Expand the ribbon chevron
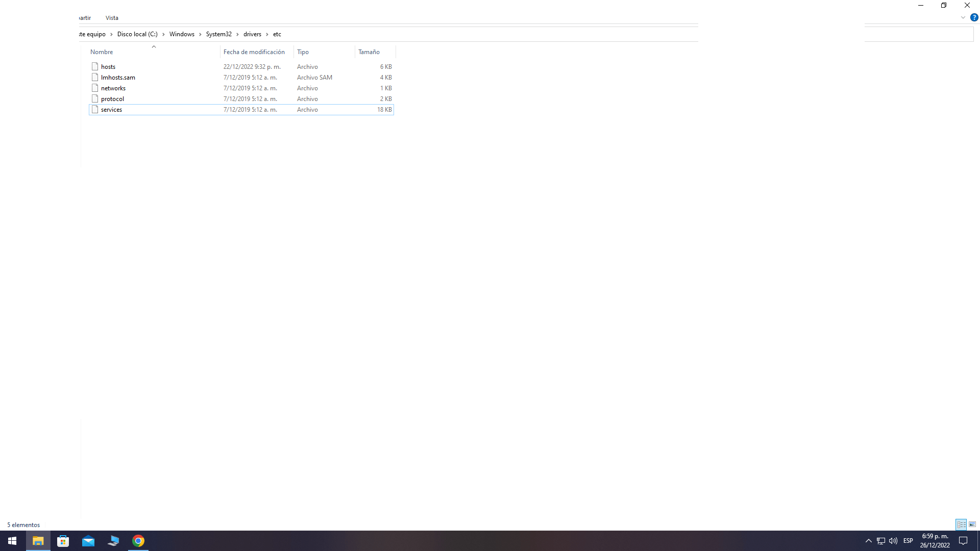Screen dimensions: 980x551 click(x=963, y=17)
